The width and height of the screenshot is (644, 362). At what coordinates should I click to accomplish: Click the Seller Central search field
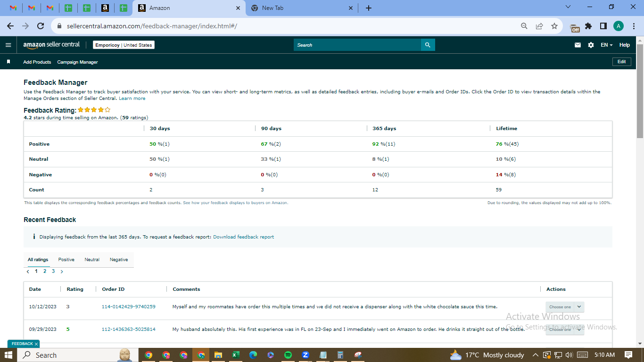click(x=357, y=45)
